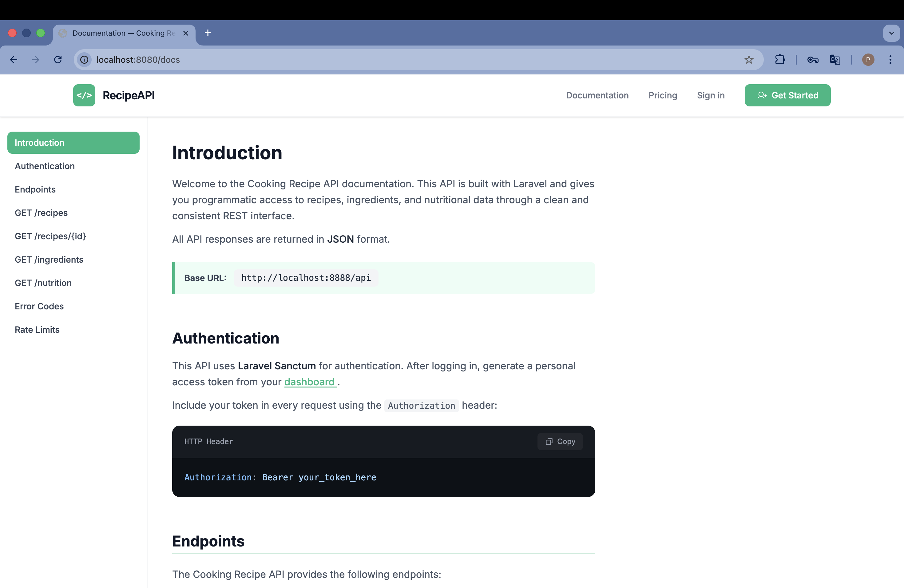The image size is (904, 588).
Task: Click the site information icon in address bar
Action: pos(84,60)
